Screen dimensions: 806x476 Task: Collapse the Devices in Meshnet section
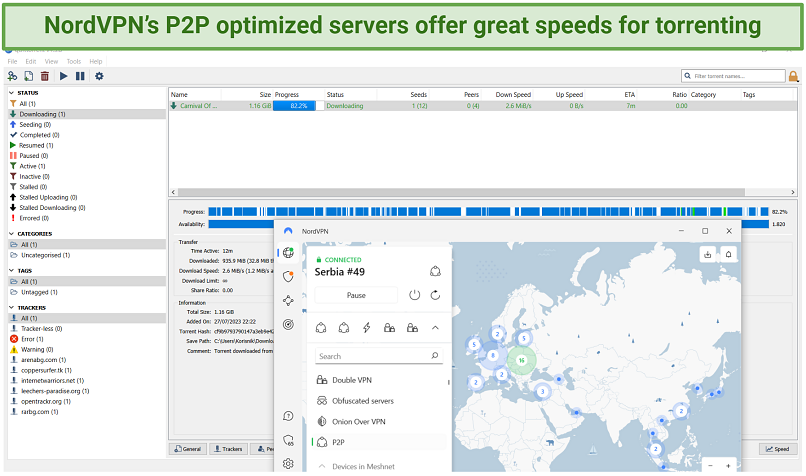[322, 466]
